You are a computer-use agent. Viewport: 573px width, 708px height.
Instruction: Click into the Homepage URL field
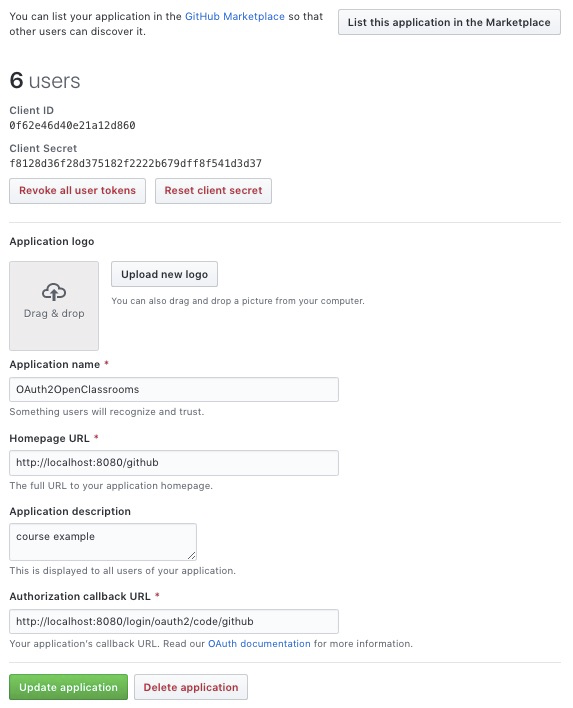[x=174, y=463]
